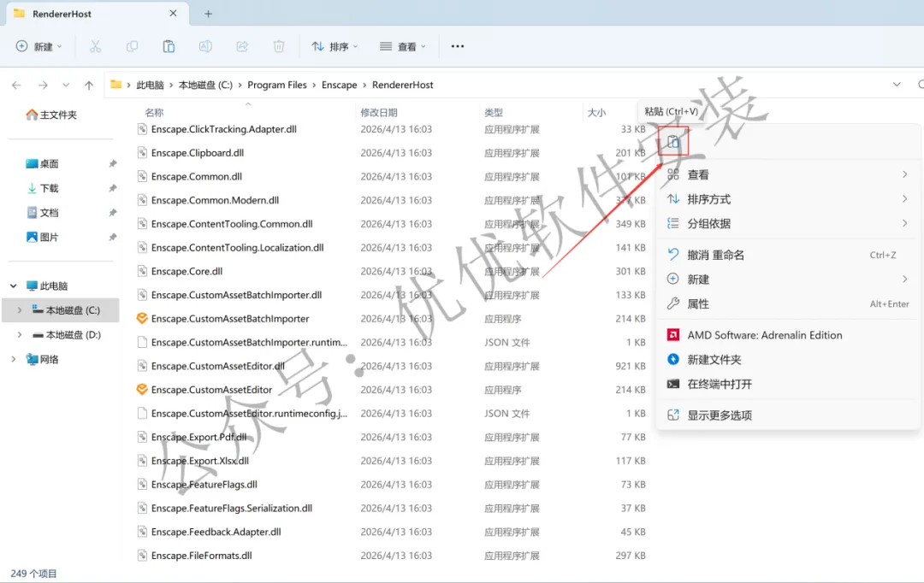The image size is (924, 583).
Task: Click the Copy icon in toolbar
Action: (132, 46)
